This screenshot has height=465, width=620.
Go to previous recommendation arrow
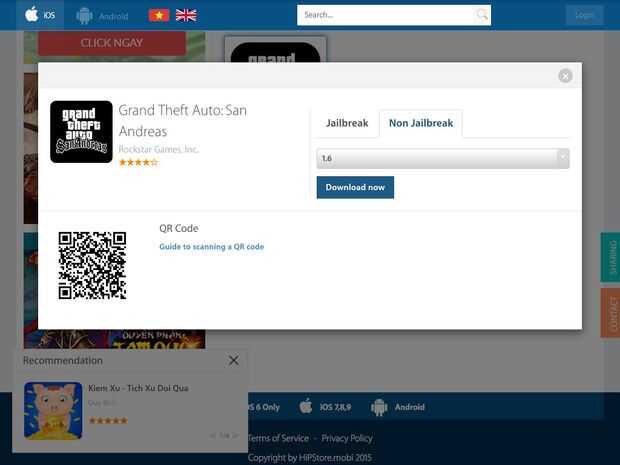click(x=214, y=435)
